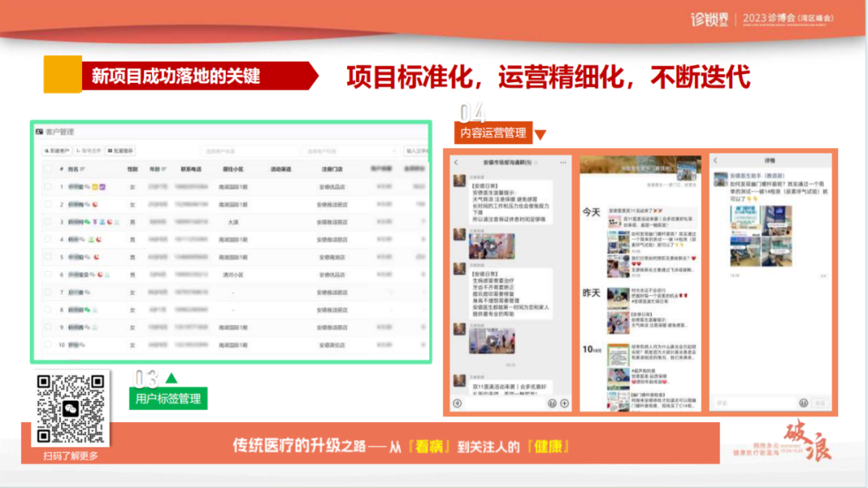Image resolution: width=868 pixels, height=488 pixels.
Task: Tap the send button next to the comment field
Action: tap(821, 404)
